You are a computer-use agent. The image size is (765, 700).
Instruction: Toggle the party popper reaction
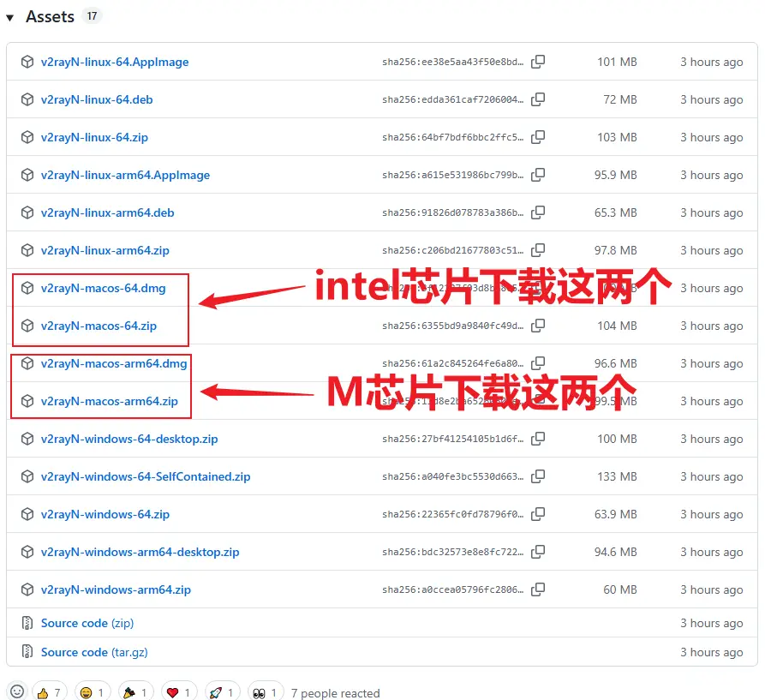pyautogui.click(x=135, y=692)
